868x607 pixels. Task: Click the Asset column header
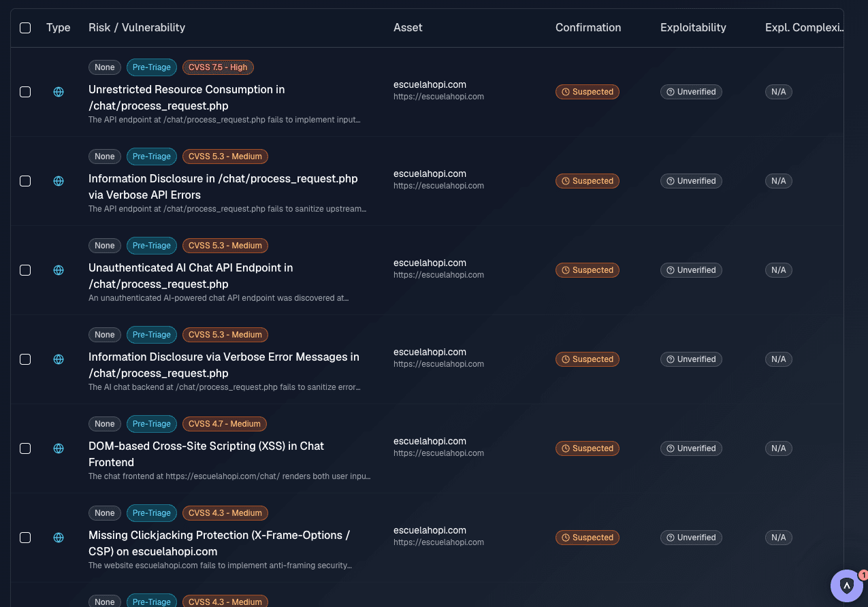pos(408,28)
